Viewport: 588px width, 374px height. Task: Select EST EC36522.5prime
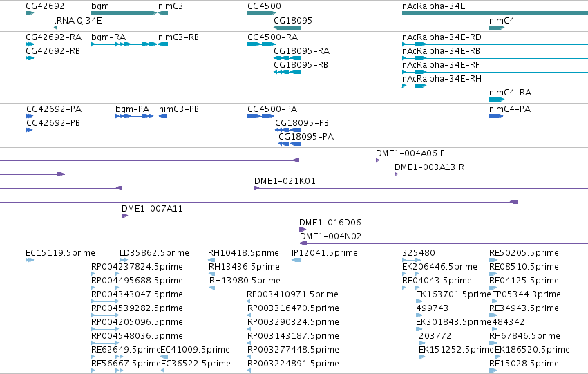[x=163, y=371]
